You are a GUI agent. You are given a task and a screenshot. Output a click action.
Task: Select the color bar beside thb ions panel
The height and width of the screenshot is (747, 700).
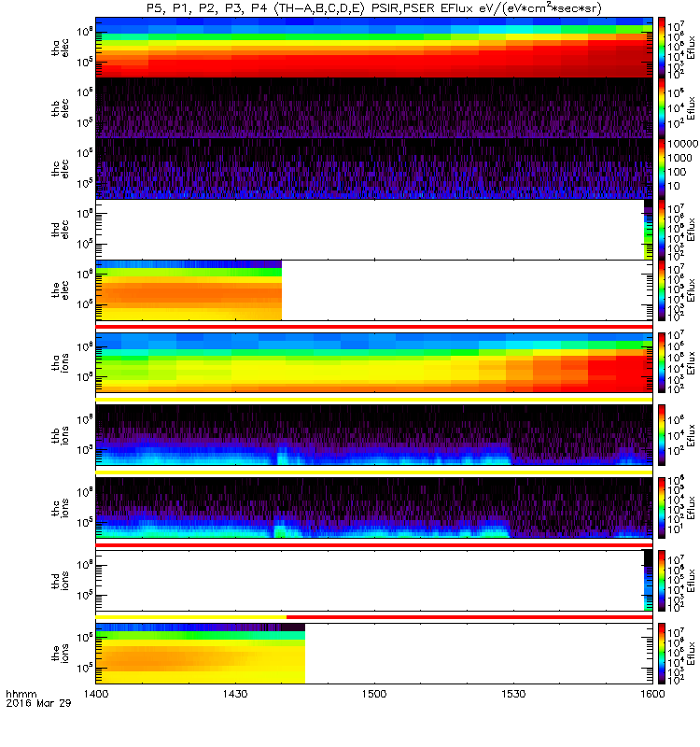pyautogui.click(x=662, y=435)
